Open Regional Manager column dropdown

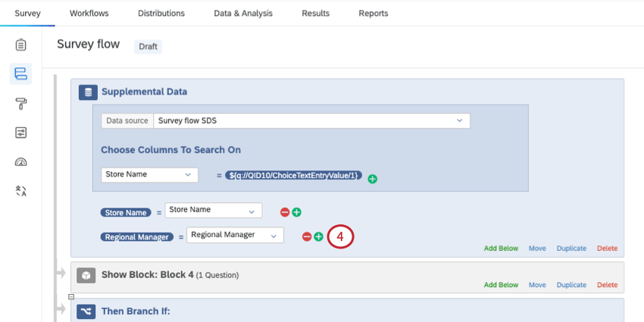(x=234, y=235)
